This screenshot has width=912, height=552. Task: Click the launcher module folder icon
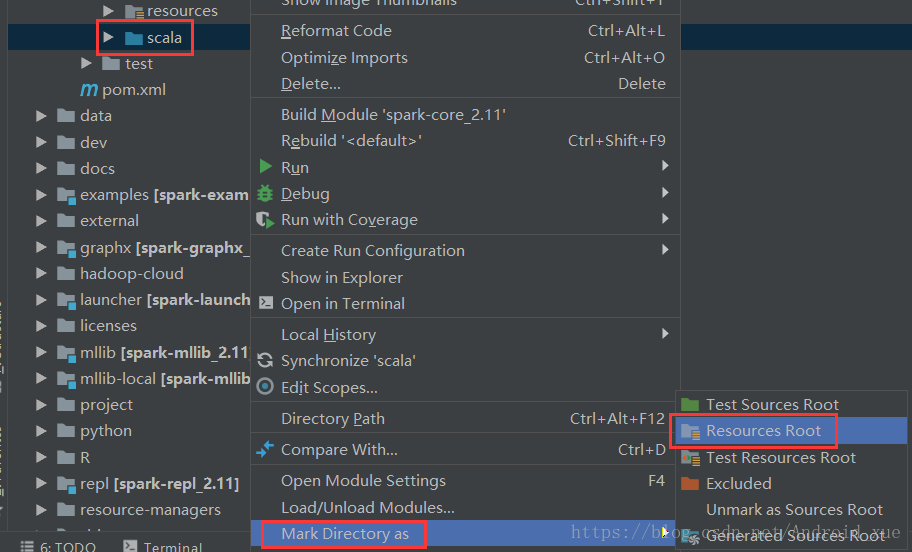tap(66, 300)
